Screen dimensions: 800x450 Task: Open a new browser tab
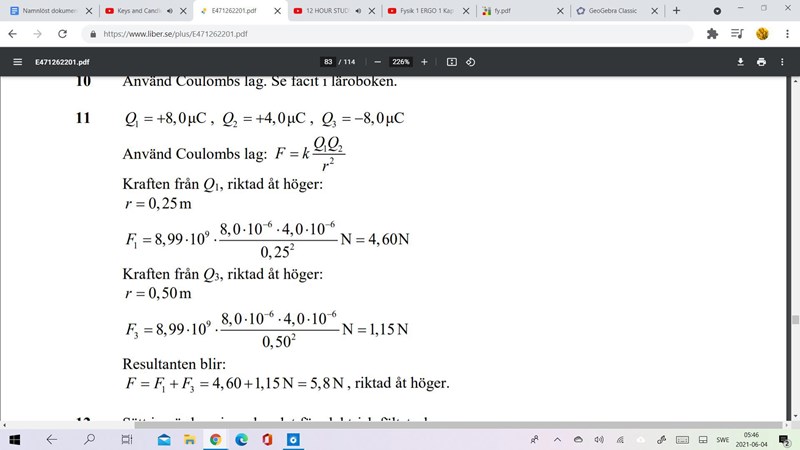point(676,10)
